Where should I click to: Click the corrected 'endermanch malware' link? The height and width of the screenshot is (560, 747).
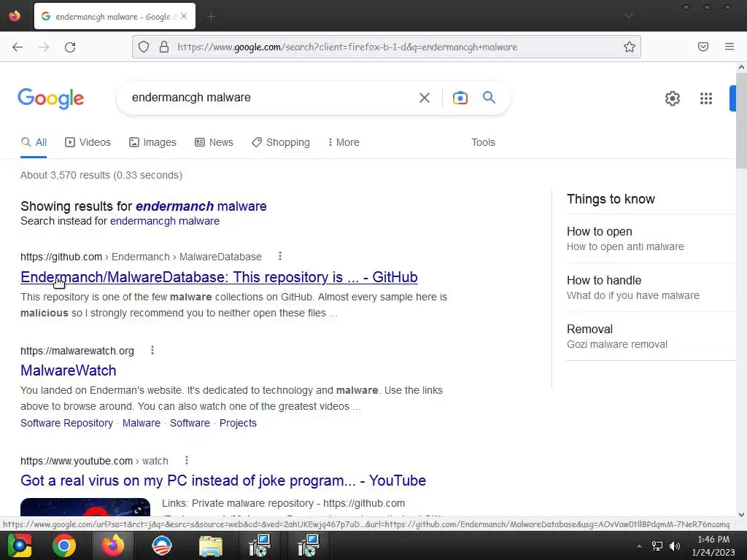201,206
